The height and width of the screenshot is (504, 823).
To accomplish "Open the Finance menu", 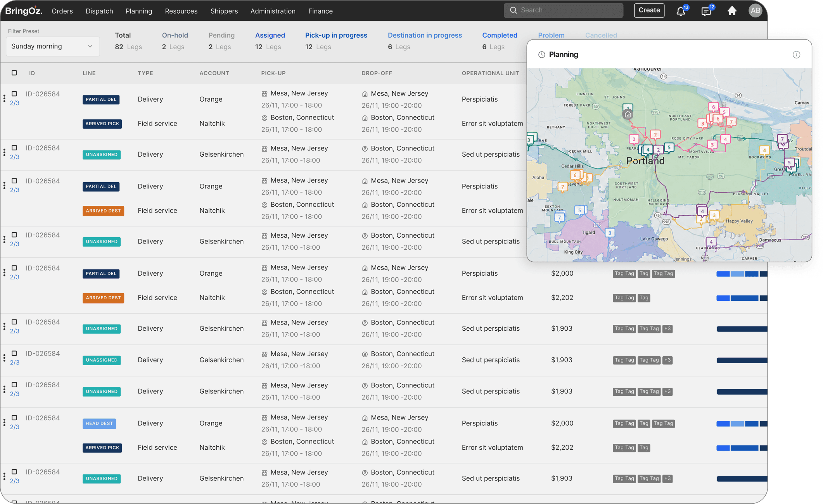I will (x=320, y=11).
